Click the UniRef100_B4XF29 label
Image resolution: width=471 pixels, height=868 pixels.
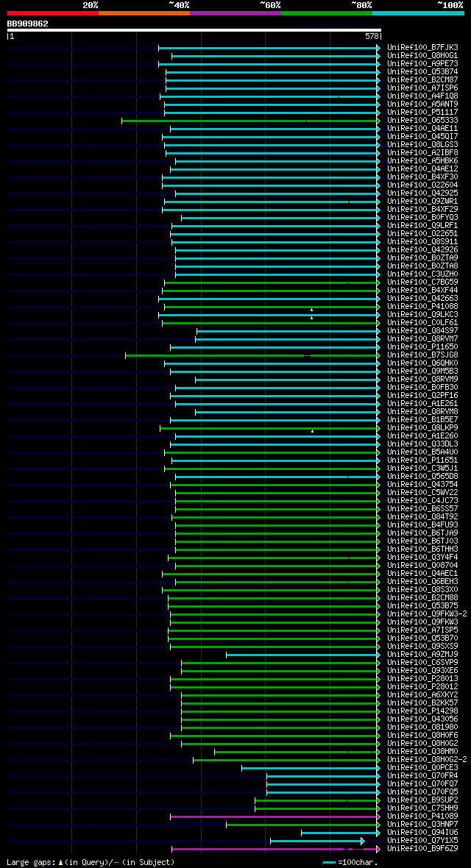pos(422,209)
